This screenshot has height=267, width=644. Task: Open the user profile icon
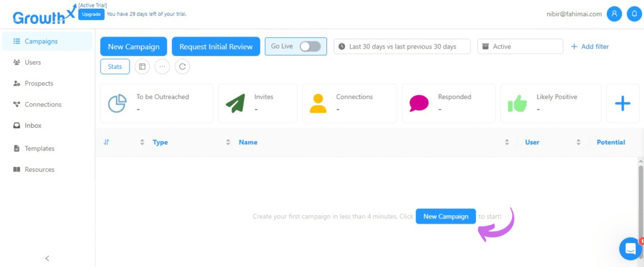(614, 14)
